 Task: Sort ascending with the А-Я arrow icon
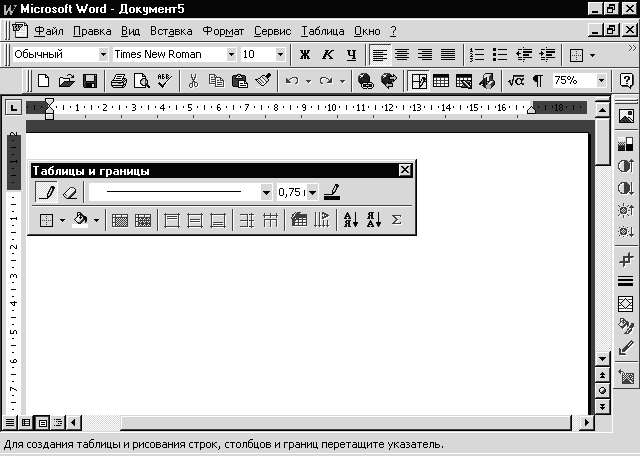pyautogui.click(x=351, y=220)
